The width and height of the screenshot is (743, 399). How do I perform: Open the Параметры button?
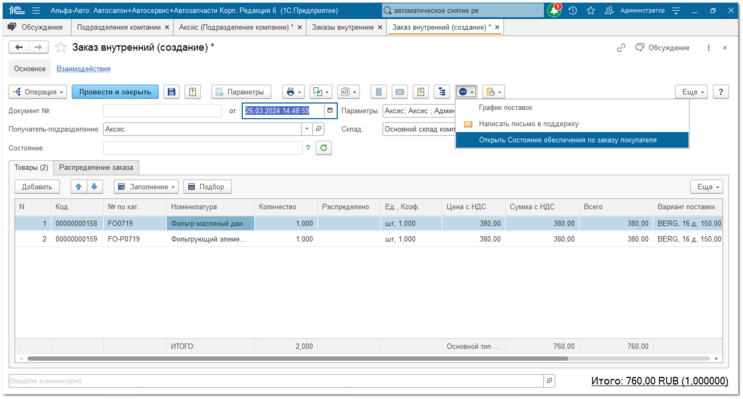point(242,92)
